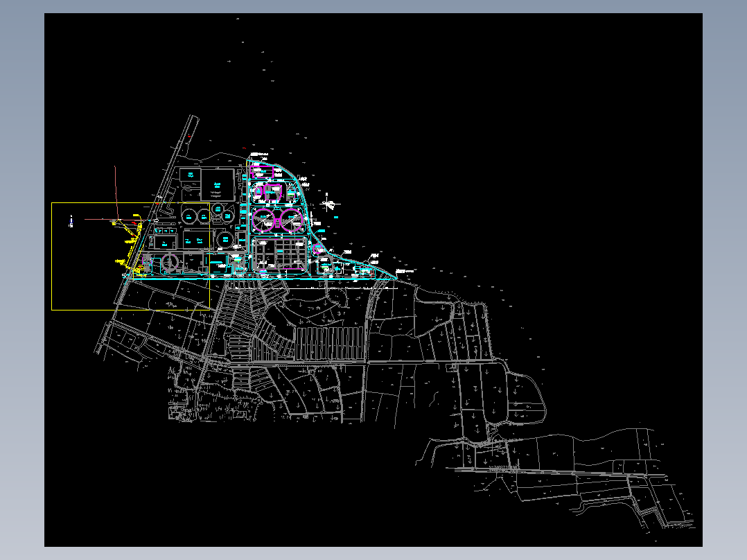Select the lone gray circular tank above the cyan road
This screenshot has height=560, width=747.
(x=224, y=239)
